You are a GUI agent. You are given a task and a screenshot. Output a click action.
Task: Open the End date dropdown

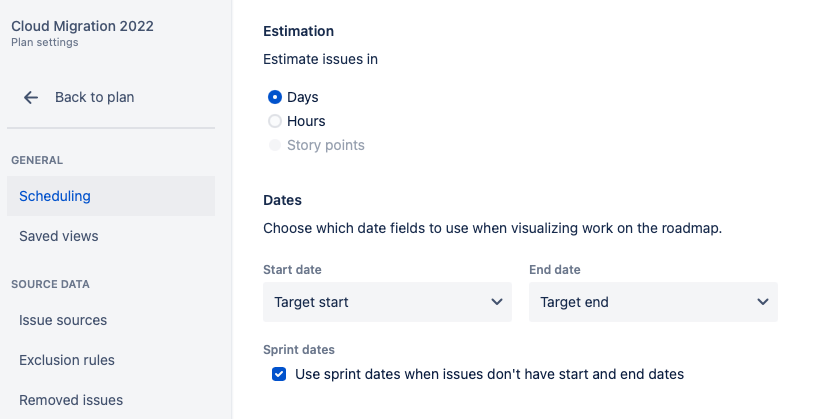click(x=652, y=302)
